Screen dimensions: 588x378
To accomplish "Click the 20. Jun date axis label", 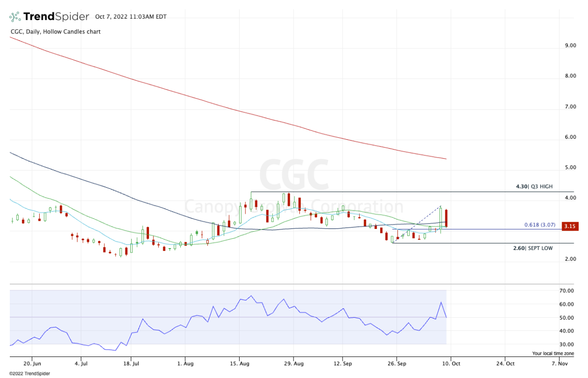I will [32, 363].
